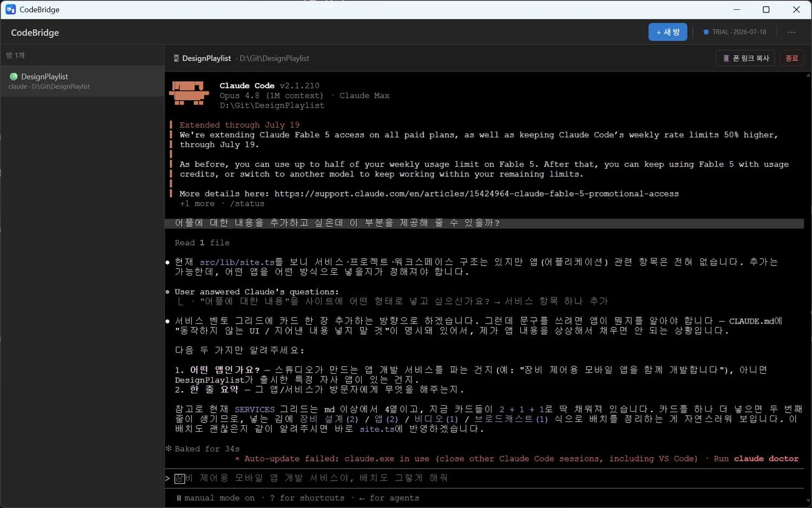812x508 pixels.
Task: Click the '← for agents' hint
Action: (389, 498)
